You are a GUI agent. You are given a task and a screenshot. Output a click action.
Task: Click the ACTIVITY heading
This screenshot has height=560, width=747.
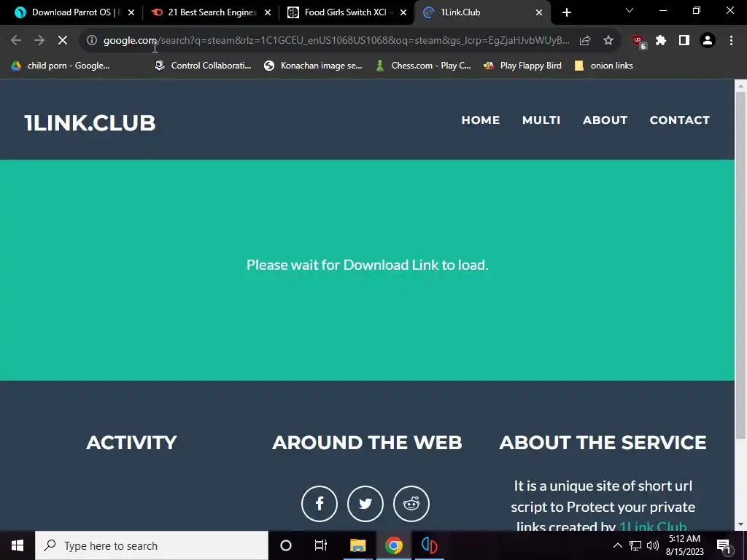click(131, 443)
